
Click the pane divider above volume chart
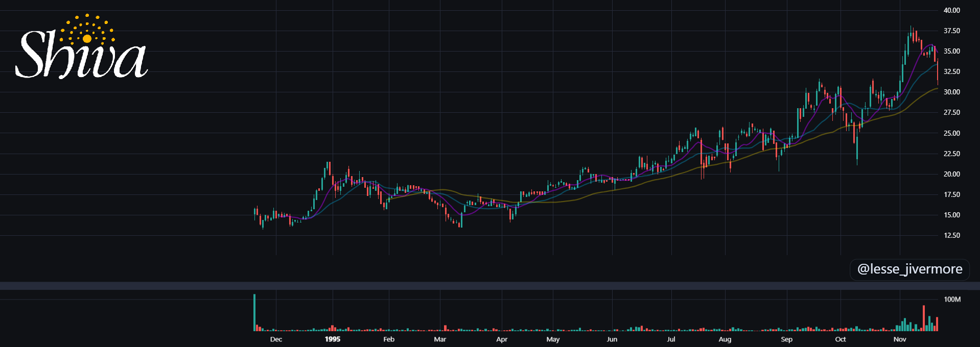pos(490,286)
